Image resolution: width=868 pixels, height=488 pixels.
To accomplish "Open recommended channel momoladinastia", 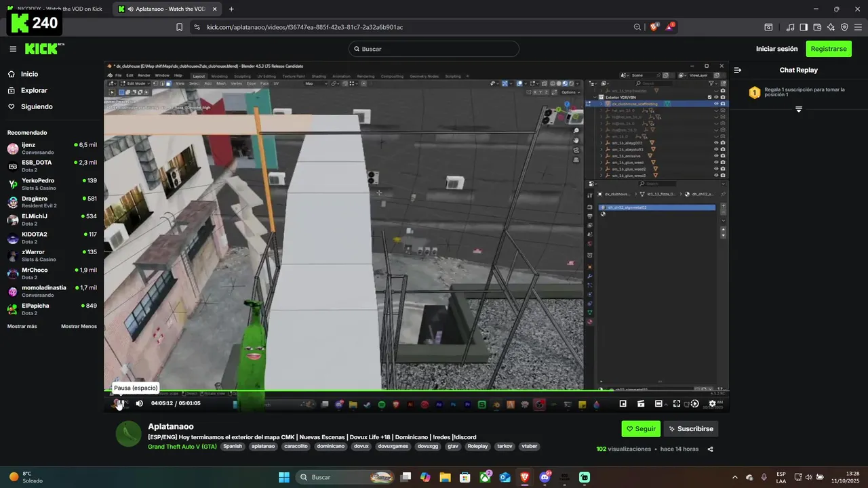I will tap(52, 291).
